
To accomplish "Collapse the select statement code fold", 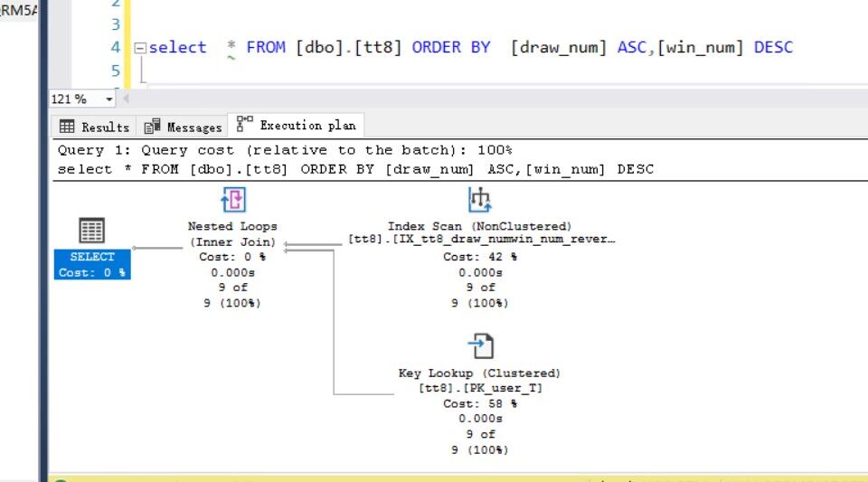I will (139, 48).
